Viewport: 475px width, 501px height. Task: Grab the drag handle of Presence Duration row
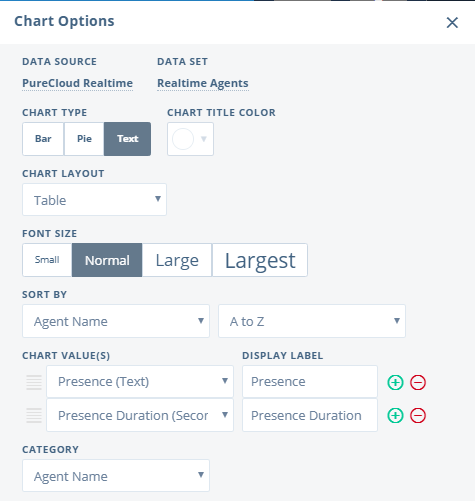pos(34,415)
